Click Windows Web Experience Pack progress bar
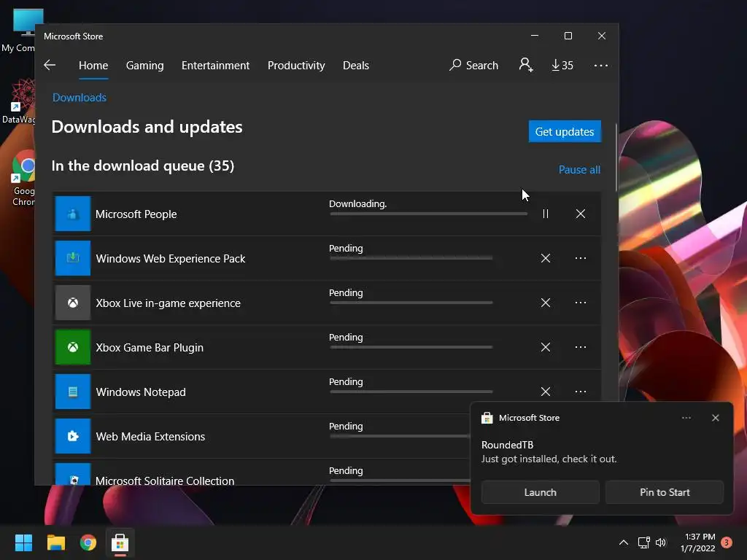Viewport: 747px width, 560px height. tap(411, 258)
